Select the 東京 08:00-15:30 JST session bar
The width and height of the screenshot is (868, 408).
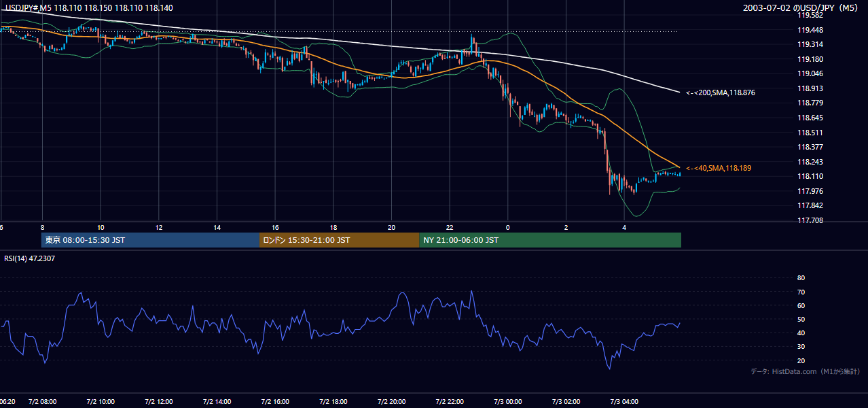point(150,240)
